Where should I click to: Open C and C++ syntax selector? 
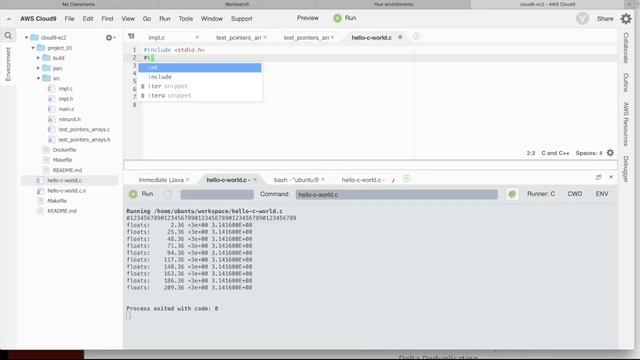click(555, 153)
